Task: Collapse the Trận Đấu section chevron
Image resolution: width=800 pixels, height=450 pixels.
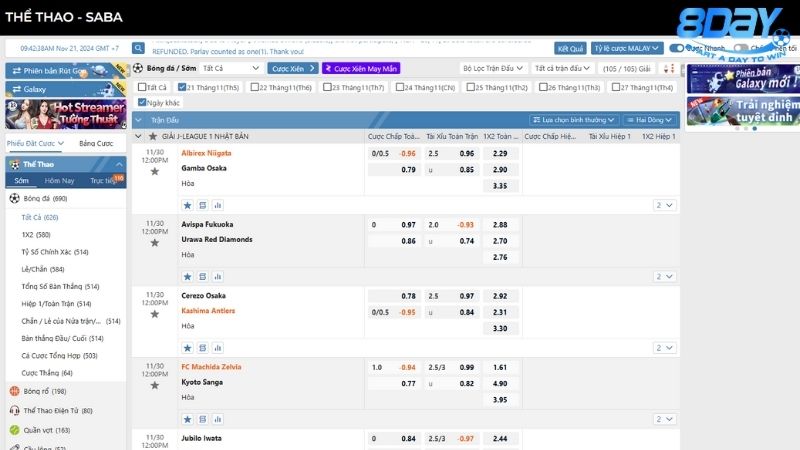Action: point(138,120)
